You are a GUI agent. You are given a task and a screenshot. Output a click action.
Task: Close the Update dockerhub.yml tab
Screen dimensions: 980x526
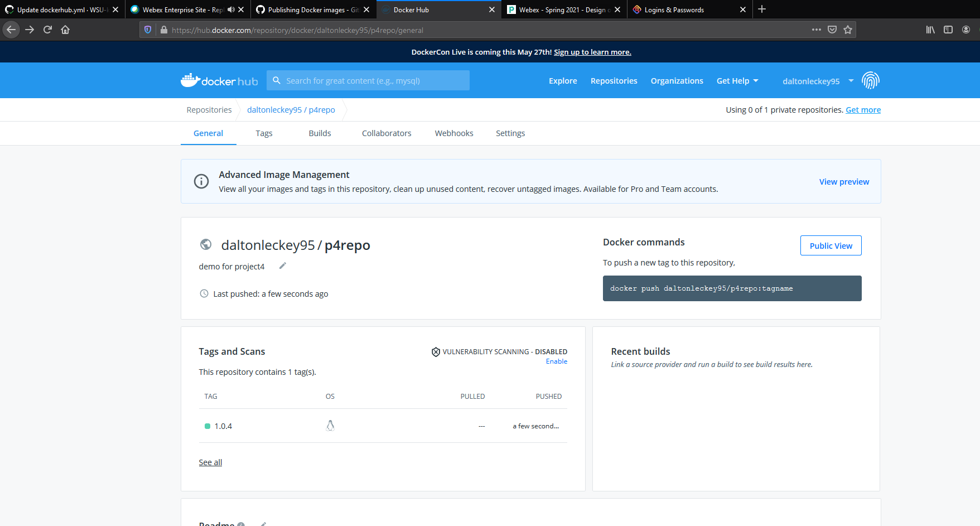point(115,9)
